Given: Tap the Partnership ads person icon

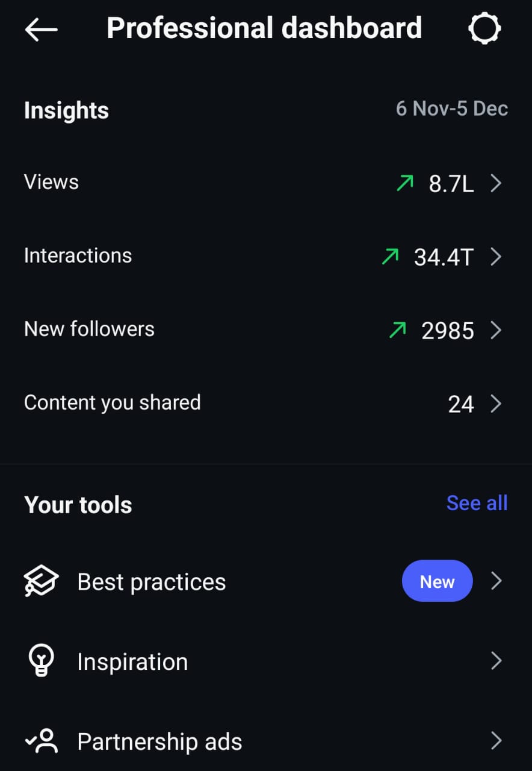Looking at the screenshot, I should click(41, 741).
